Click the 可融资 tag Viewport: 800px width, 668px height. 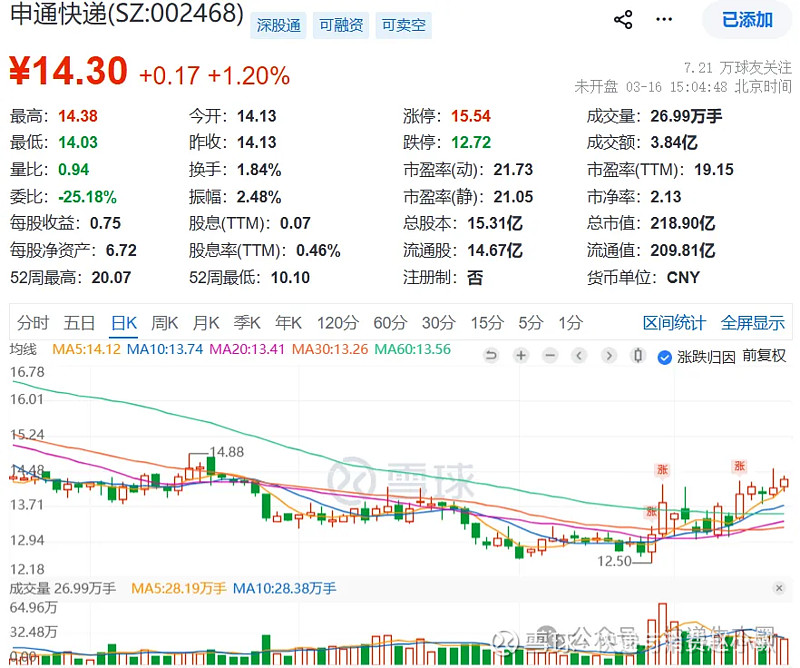pos(341,25)
